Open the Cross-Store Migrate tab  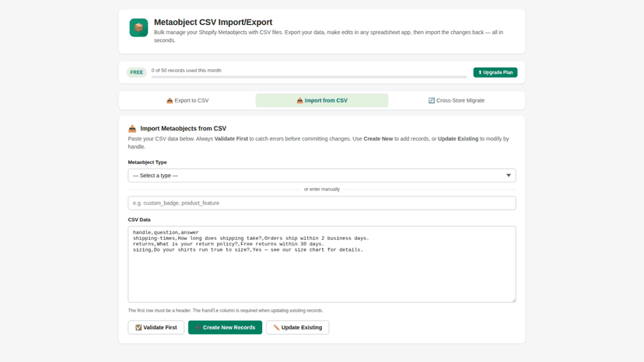456,100
